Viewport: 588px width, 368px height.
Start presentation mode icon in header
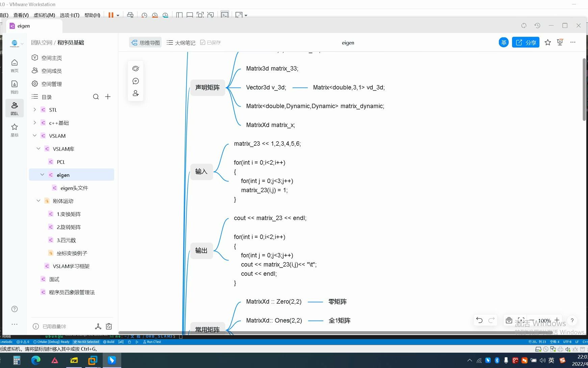(560, 42)
